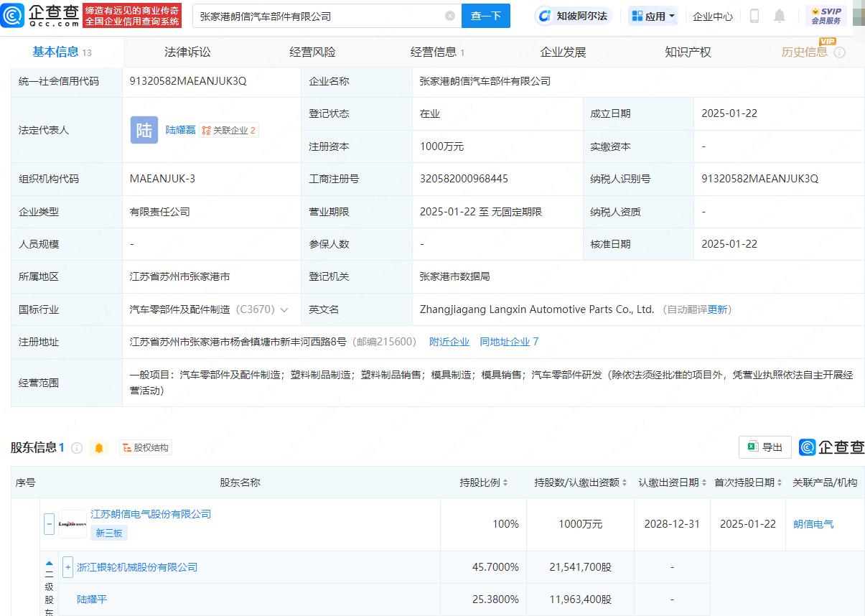Click info icon next to 股东信息
The image size is (865, 616).
[x=77, y=448]
